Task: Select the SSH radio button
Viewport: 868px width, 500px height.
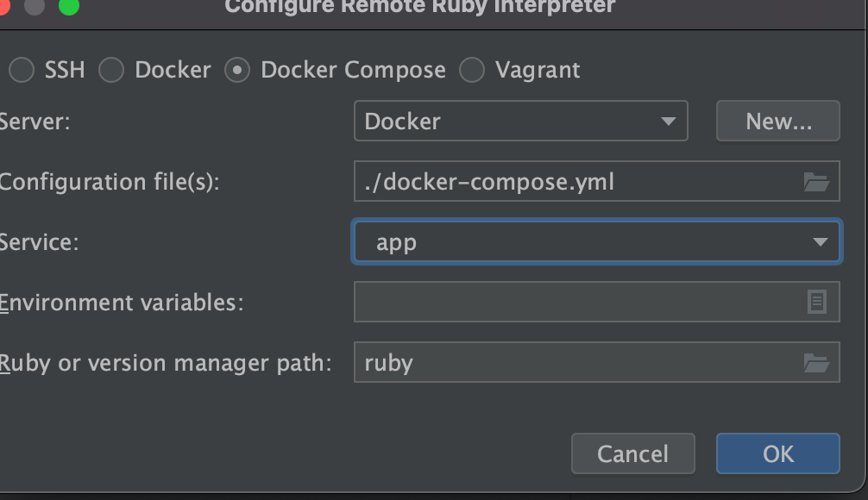Action: [22, 70]
